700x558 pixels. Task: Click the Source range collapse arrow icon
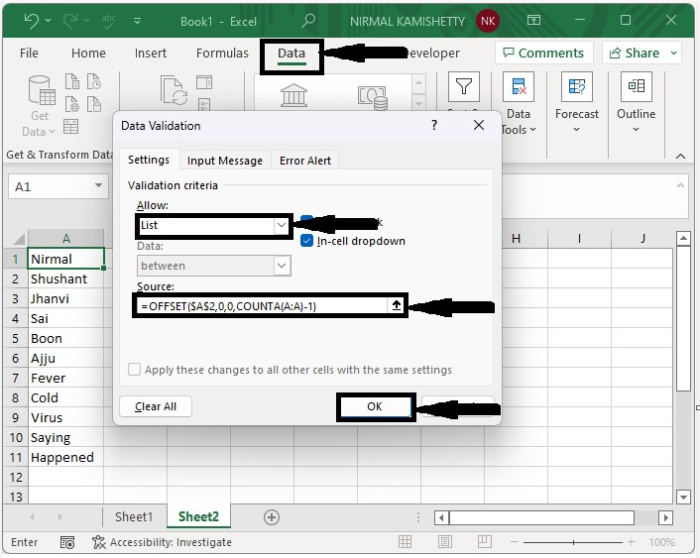pos(396,306)
